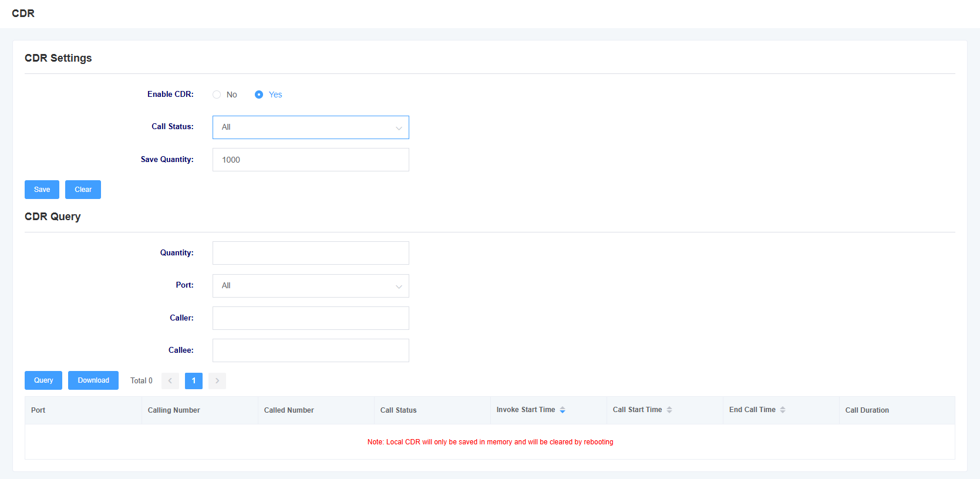Click the Called Number column header
The width and height of the screenshot is (980, 479).
click(x=316, y=410)
